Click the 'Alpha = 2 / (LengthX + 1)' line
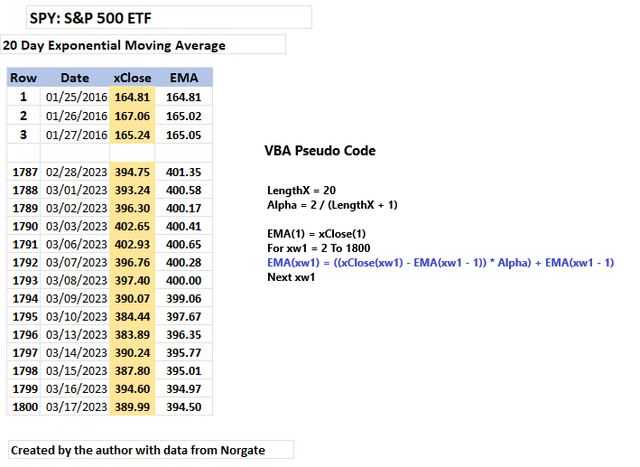The height and width of the screenshot is (467, 640). (x=332, y=205)
